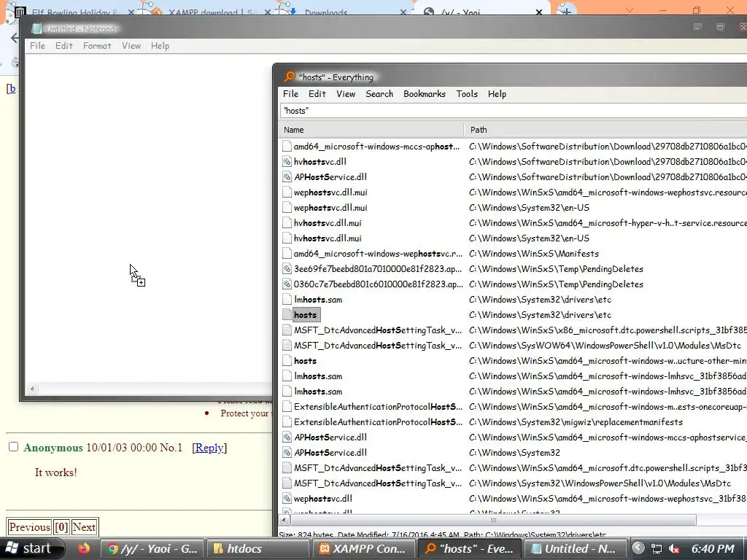Open Everything Help menu

pos(497,94)
